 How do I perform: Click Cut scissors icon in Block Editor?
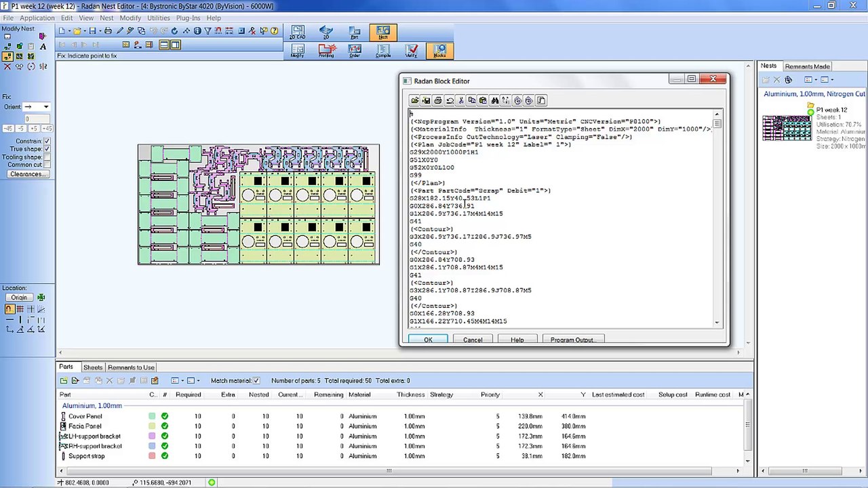click(460, 100)
